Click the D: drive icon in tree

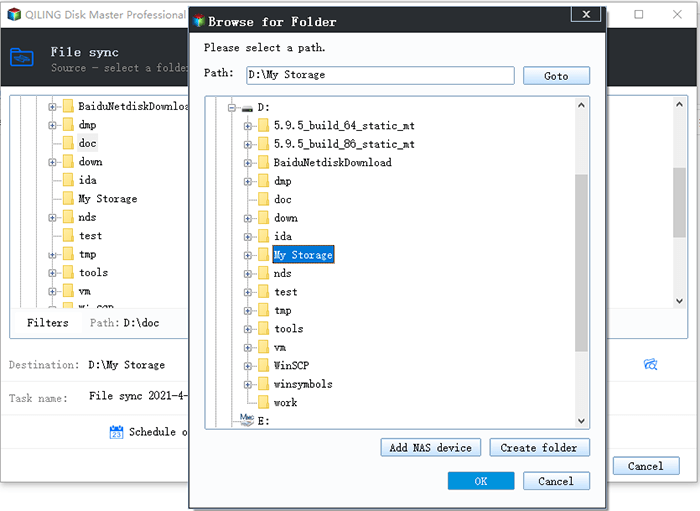click(246, 107)
